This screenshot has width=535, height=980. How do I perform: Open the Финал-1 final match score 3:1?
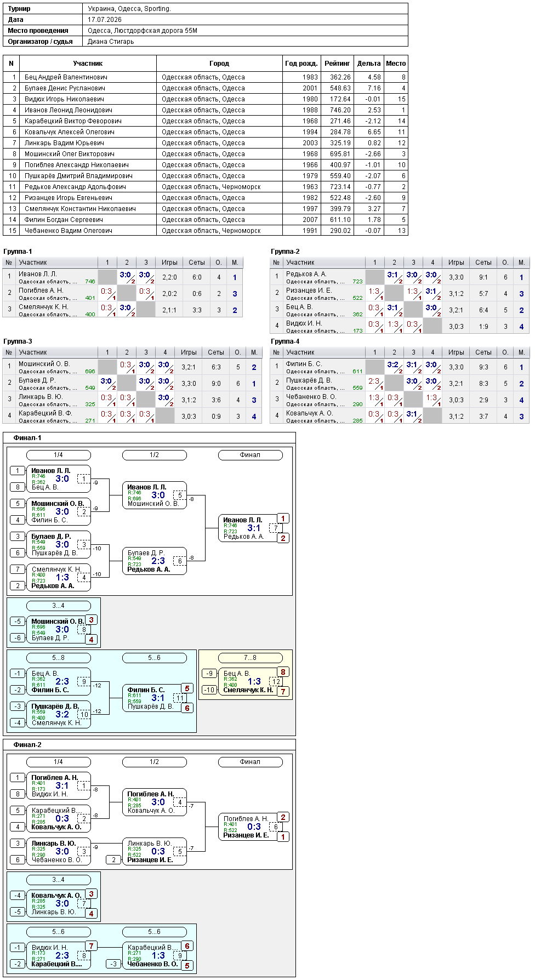click(x=254, y=528)
